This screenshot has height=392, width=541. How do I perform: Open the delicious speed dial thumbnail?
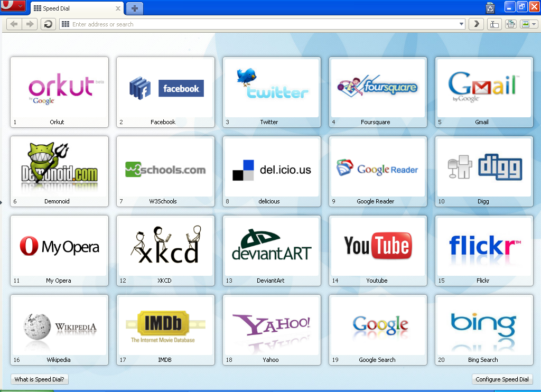coord(272,172)
